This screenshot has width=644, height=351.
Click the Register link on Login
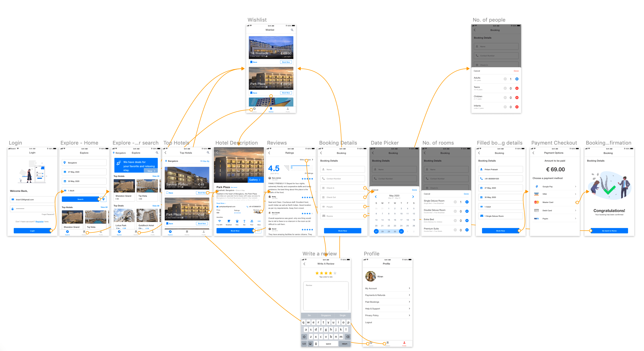tap(39, 222)
